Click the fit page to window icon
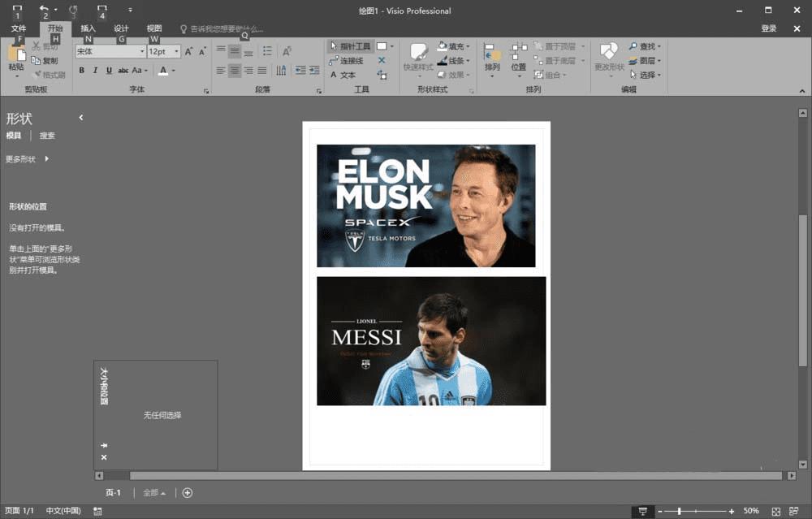Image resolution: width=812 pixels, height=519 pixels. click(776, 511)
